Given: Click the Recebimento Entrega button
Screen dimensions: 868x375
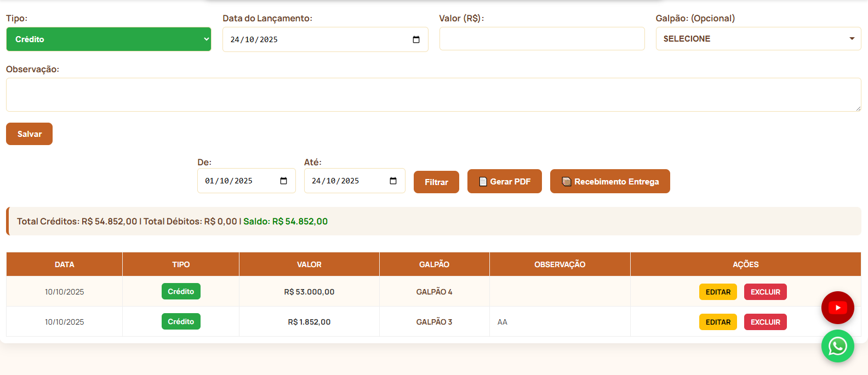Looking at the screenshot, I should pos(609,181).
